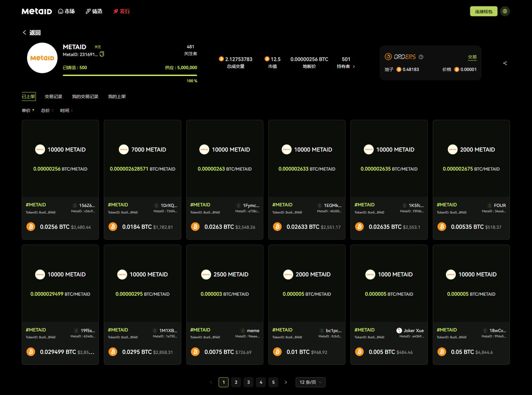Image resolution: width=532 pixels, height=395 pixels.
Task: Click the ORDERS pool logo icon
Action: pyautogui.click(x=389, y=57)
